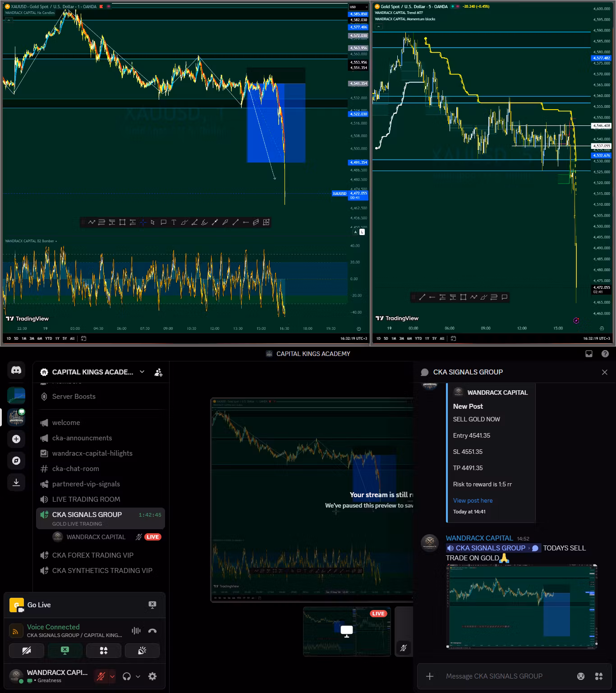Screen dimensions: 616x693
Task: Open go-to-date calendar in left chart
Action: [83, 338]
